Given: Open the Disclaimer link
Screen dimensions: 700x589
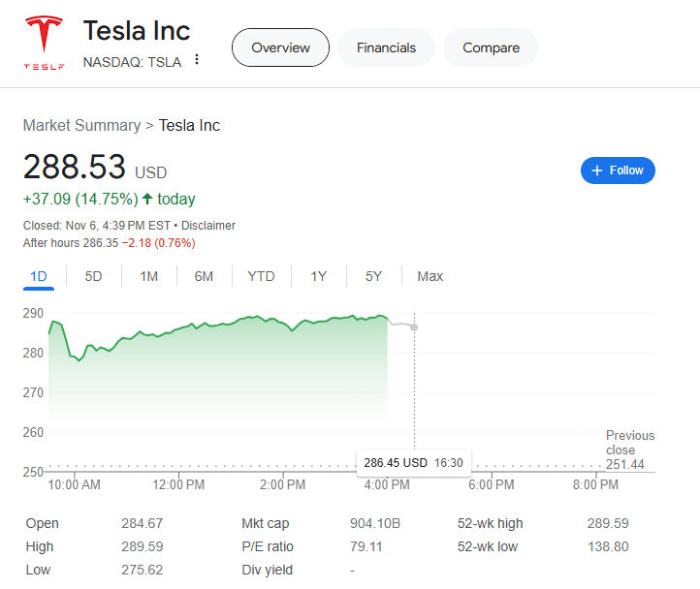Looking at the screenshot, I should 208,226.
